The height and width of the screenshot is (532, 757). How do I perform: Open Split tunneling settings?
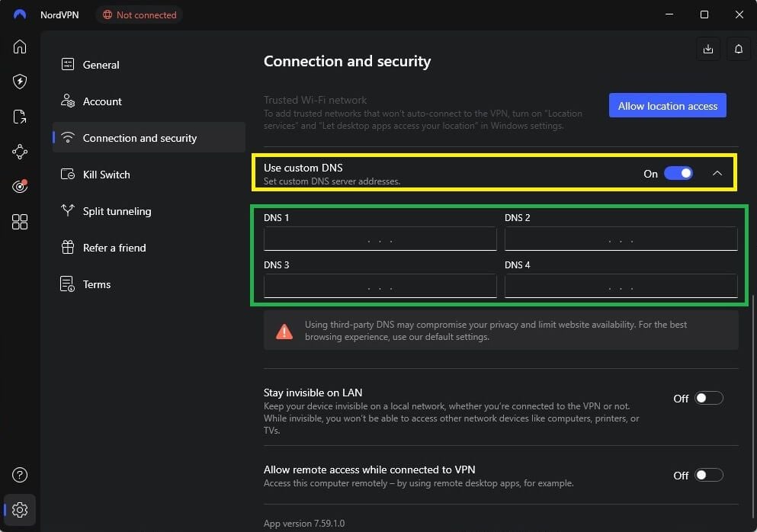tap(149, 211)
